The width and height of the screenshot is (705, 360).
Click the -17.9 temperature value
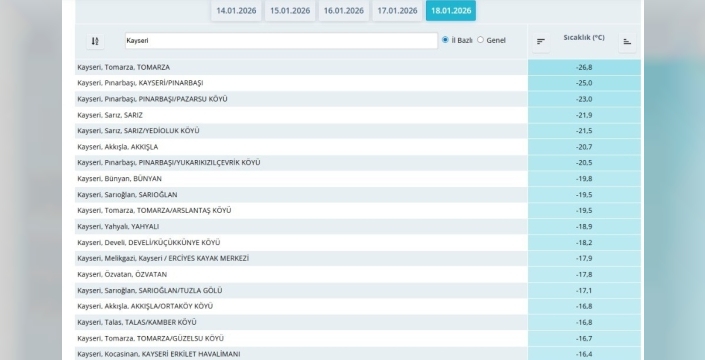[584, 258]
